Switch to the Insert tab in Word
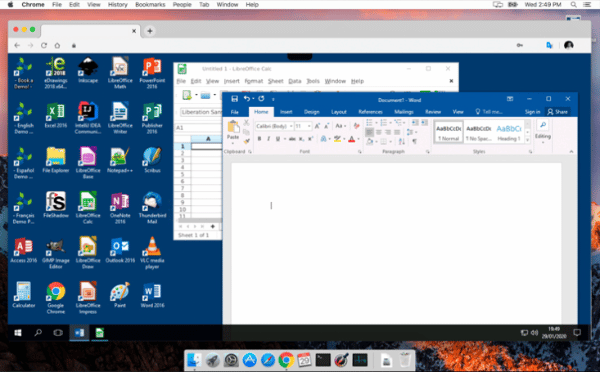 (x=286, y=112)
